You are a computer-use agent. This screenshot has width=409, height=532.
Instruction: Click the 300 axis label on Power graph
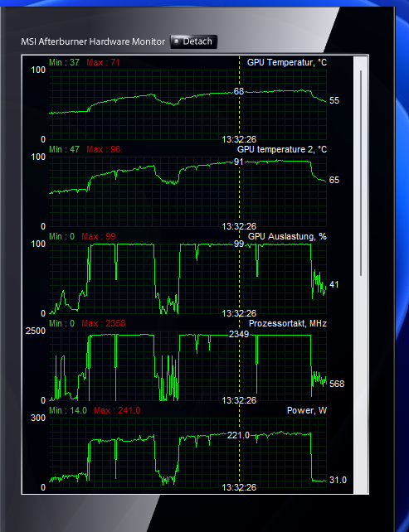37,418
